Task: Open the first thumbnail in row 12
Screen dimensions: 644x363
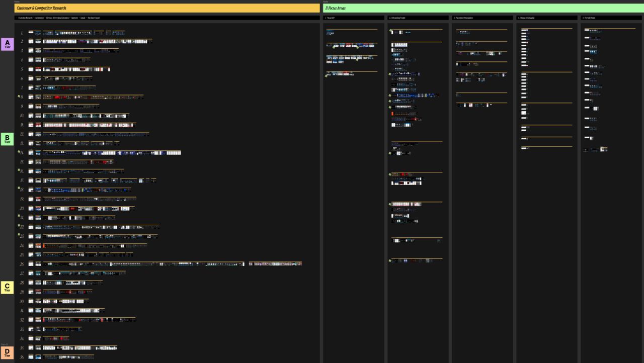Action: tap(31, 134)
